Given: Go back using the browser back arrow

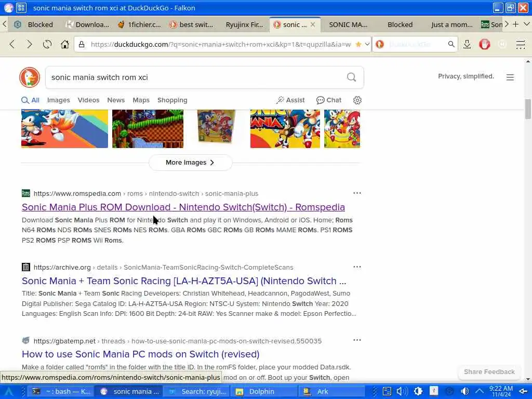Looking at the screenshot, I should [12, 44].
